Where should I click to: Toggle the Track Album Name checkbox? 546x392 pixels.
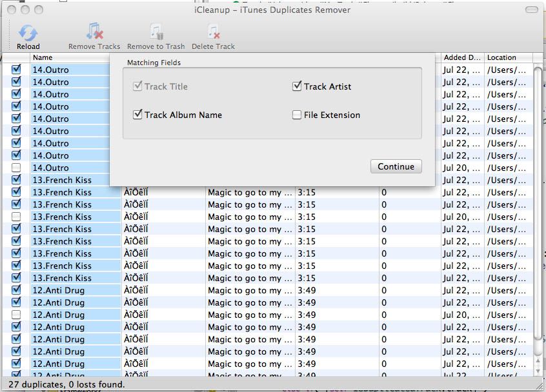click(137, 114)
